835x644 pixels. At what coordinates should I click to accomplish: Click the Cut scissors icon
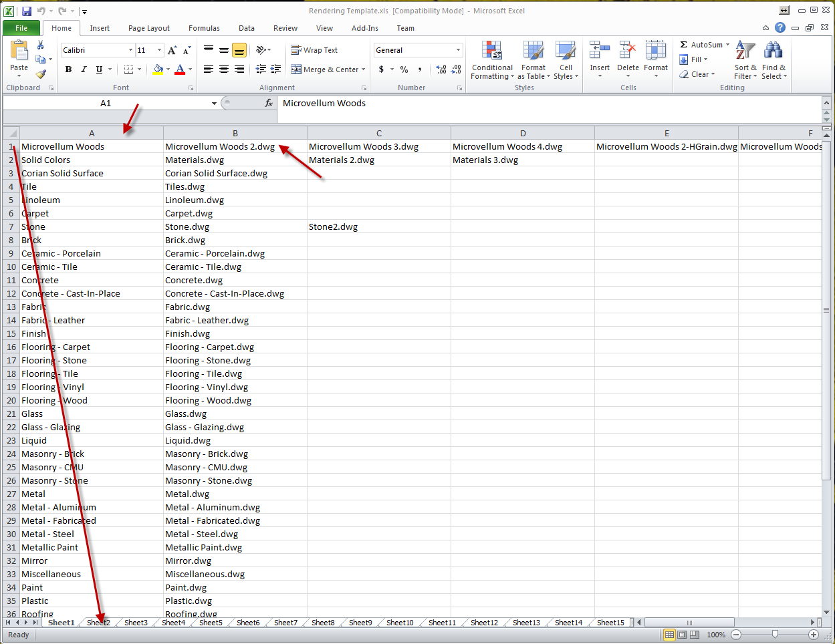click(41, 45)
